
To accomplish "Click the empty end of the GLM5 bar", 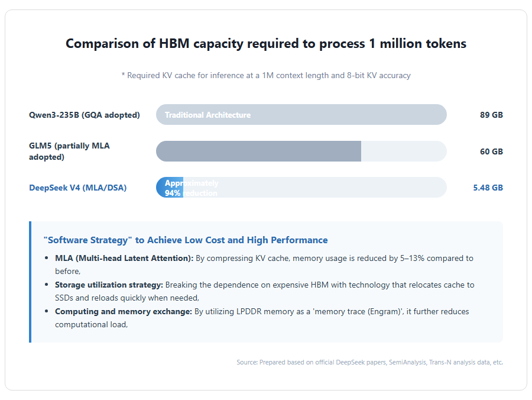I will (x=403, y=151).
